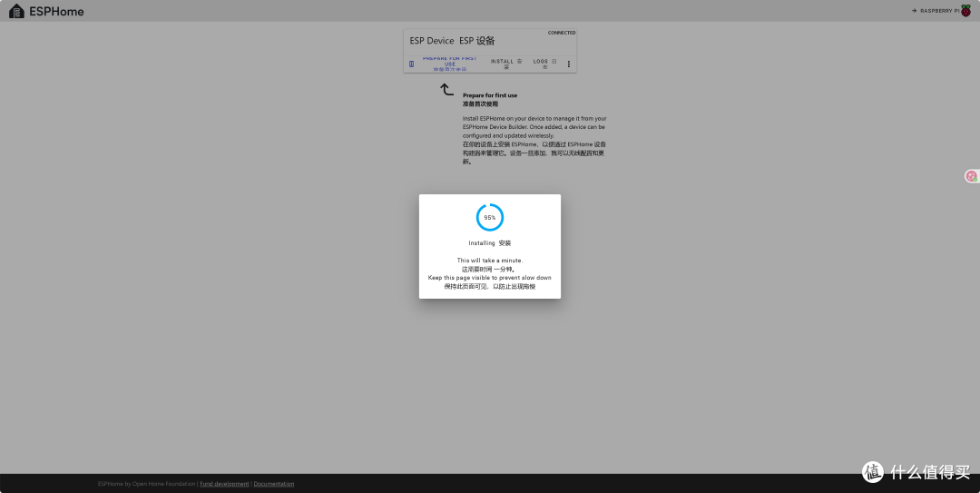Open LOGS for the ESP Device

click(545, 64)
